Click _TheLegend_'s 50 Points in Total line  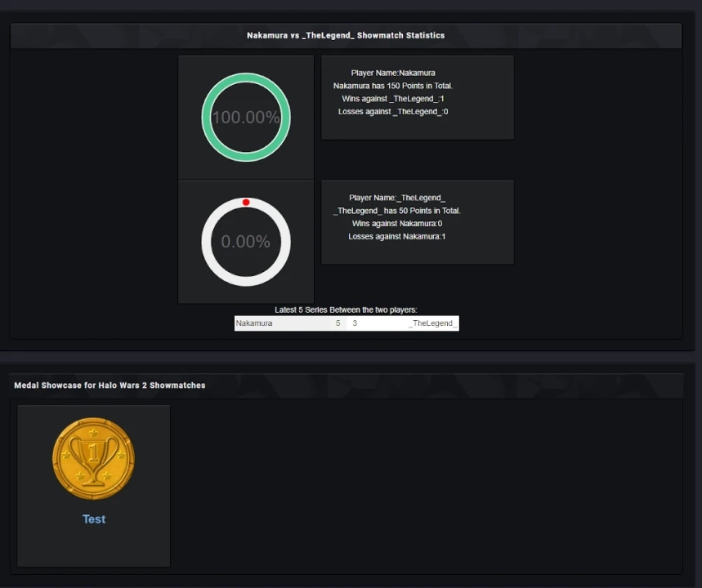point(397,211)
